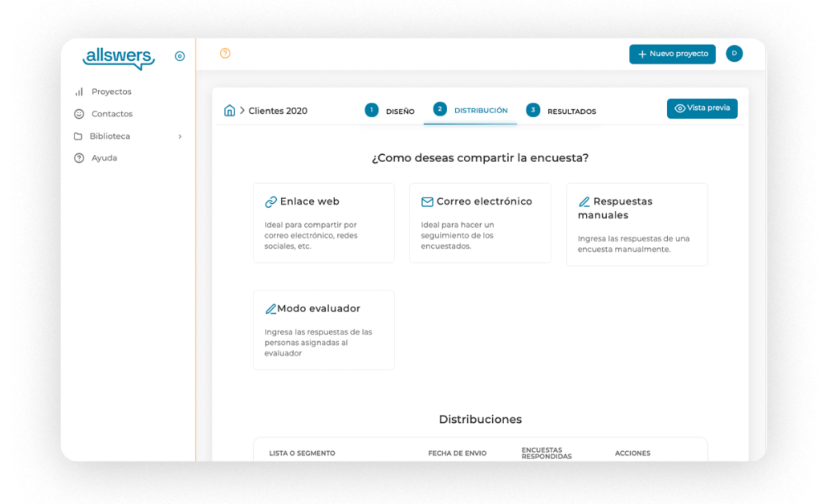Screen dimensions: 822x504
Task: Click the Ayuda question mark icon
Action: point(79,158)
